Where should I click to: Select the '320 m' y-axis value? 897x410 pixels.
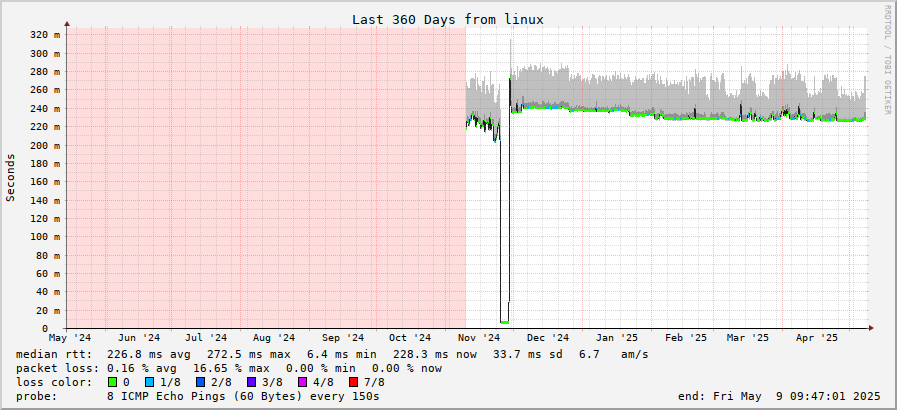pyautogui.click(x=45, y=35)
